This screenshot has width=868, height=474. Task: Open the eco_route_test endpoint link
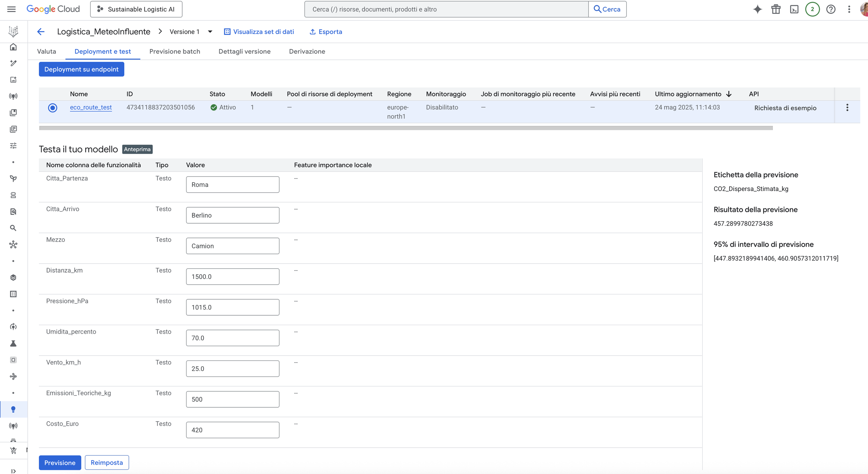[91, 107]
